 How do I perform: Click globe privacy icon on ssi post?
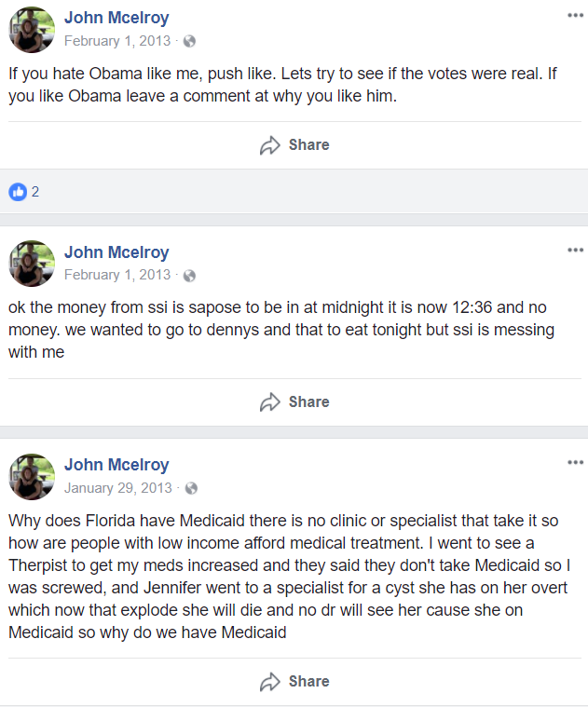[x=189, y=276]
